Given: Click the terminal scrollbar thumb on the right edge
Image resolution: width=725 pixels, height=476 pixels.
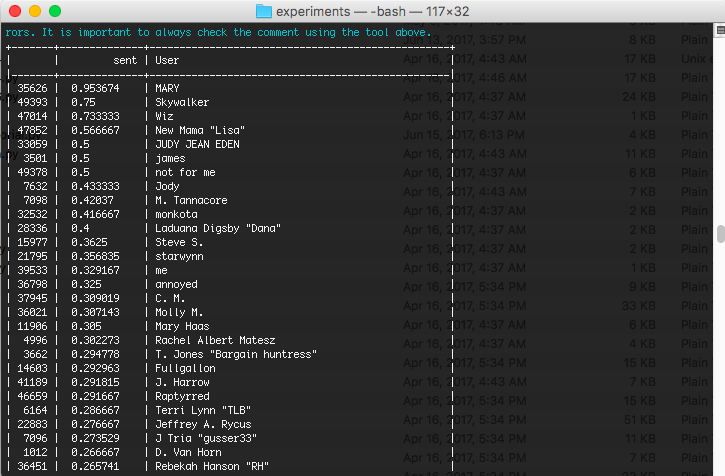Looking at the screenshot, I should pos(721,234).
